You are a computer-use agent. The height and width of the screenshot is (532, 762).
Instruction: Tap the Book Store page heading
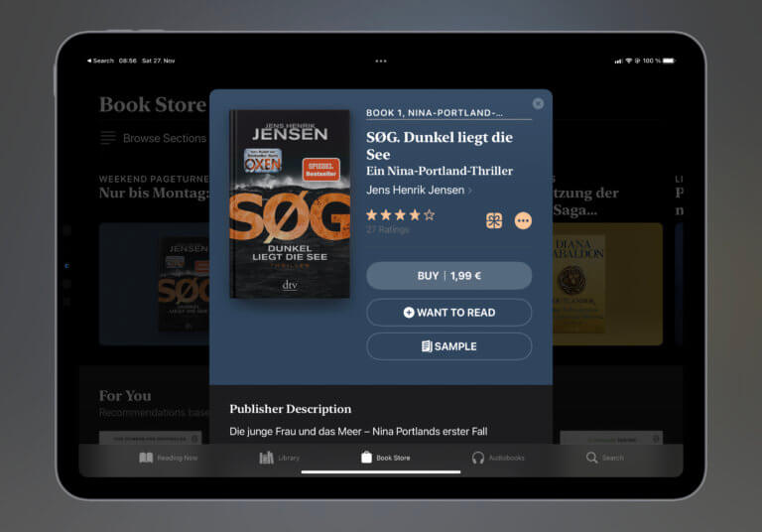click(153, 104)
